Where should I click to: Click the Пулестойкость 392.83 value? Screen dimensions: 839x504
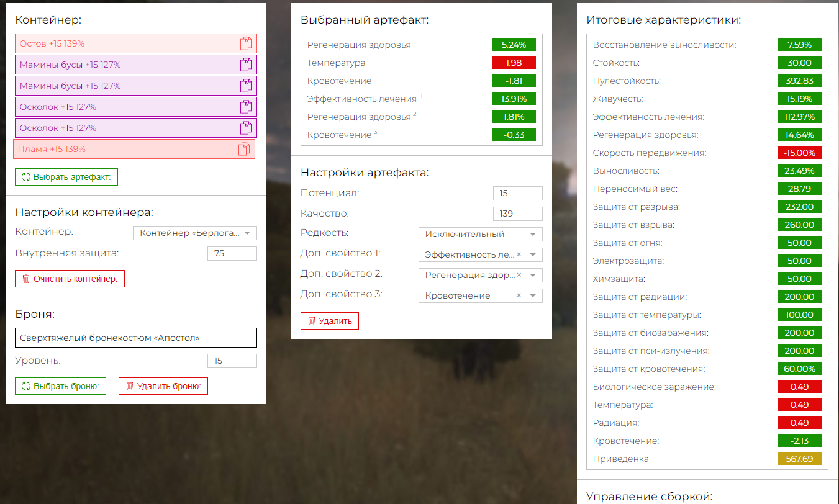(800, 81)
